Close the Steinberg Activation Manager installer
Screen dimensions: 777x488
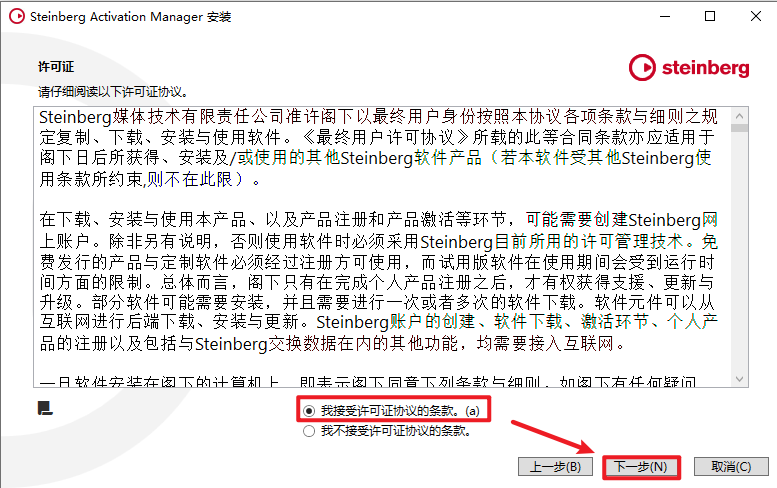click(x=756, y=16)
